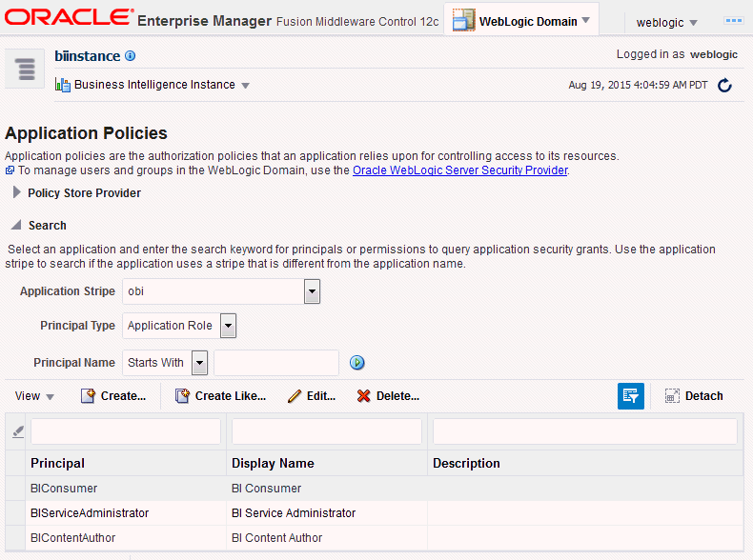The image size is (753, 560).
Task: Toggle the Query By Example filter icon
Action: click(631, 396)
